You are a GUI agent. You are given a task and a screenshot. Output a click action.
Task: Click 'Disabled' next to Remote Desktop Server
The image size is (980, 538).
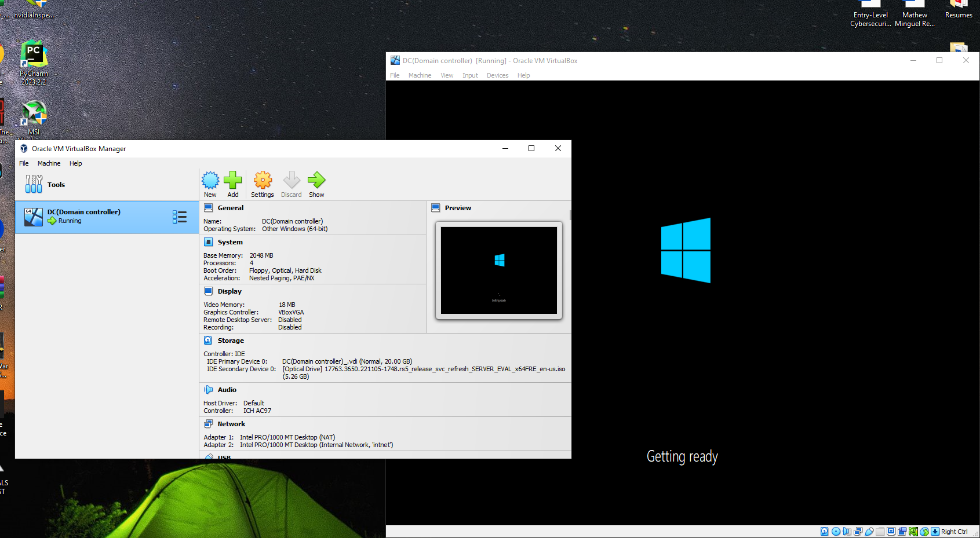click(290, 320)
